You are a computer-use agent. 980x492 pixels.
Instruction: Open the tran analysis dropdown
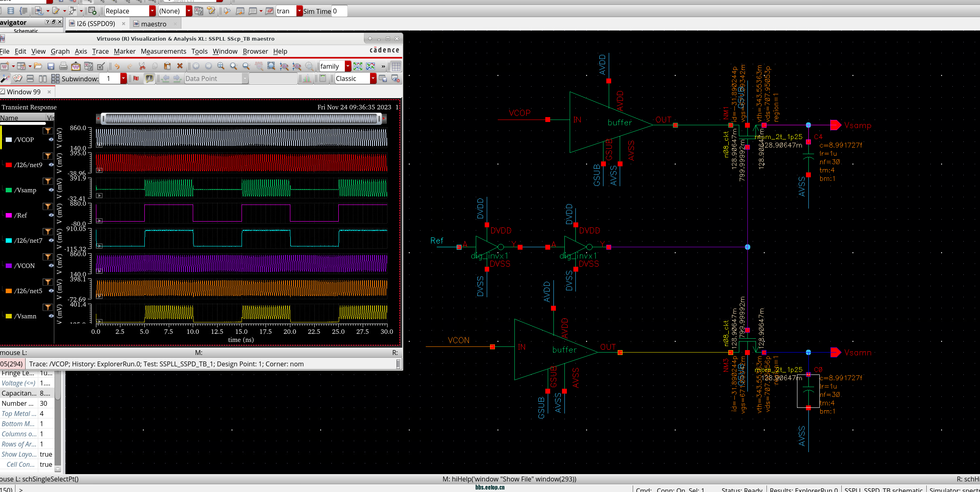pyautogui.click(x=300, y=11)
